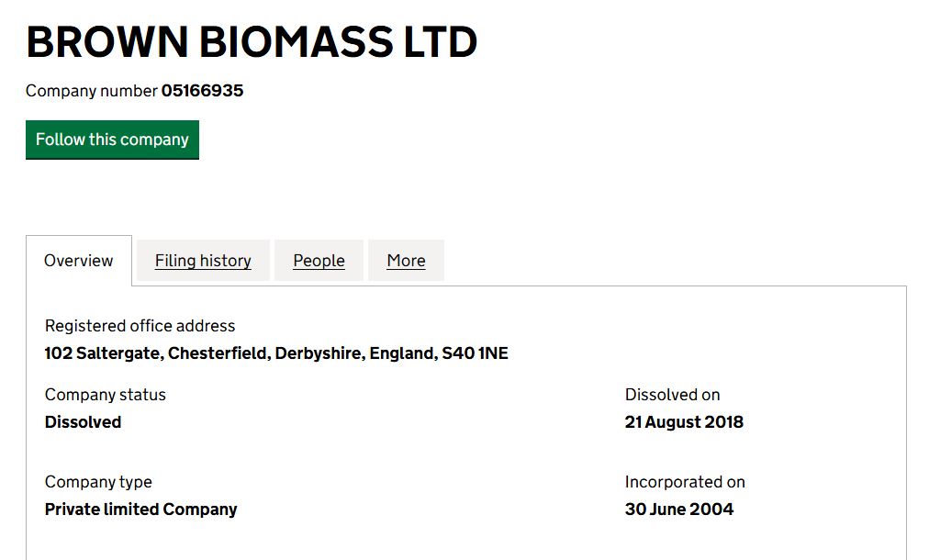Click the Private limited Company value
Viewport: 929px width, 560px height.
(140, 510)
